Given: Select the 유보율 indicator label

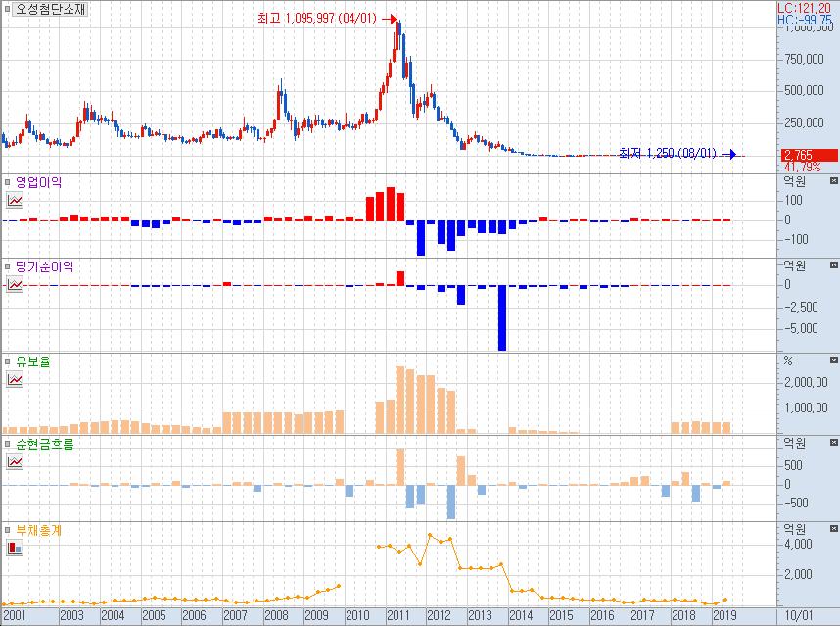Looking at the screenshot, I should click(x=33, y=361).
